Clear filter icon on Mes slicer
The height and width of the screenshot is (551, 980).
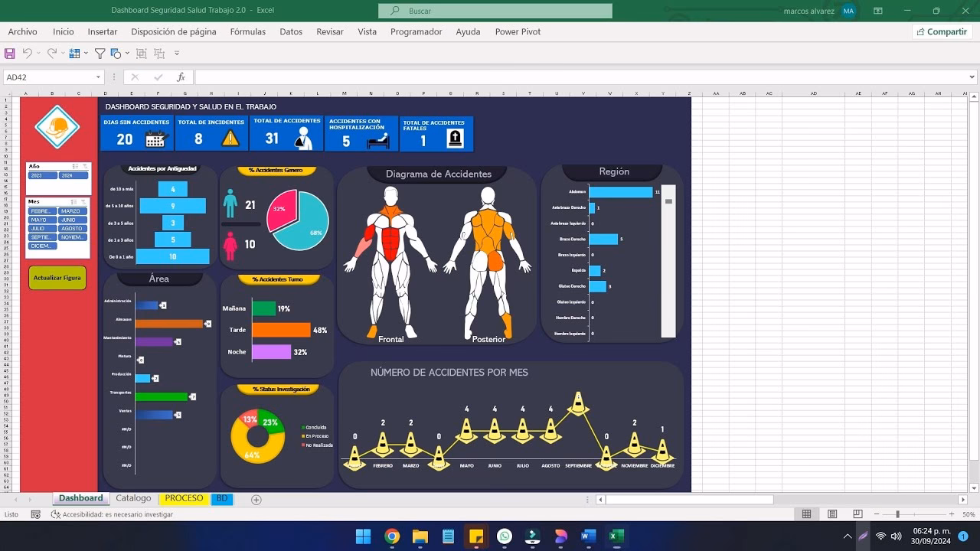(84, 202)
